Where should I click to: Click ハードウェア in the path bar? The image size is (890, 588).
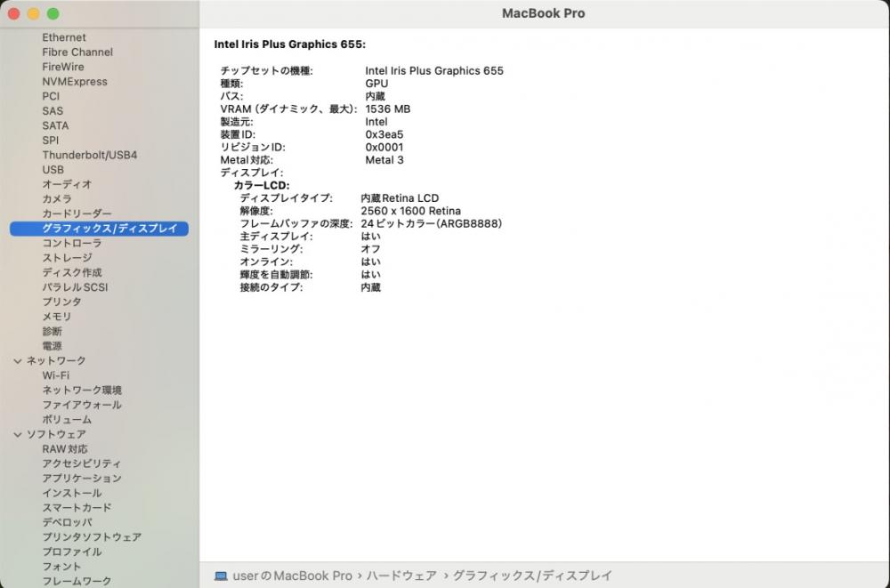(x=401, y=576)
